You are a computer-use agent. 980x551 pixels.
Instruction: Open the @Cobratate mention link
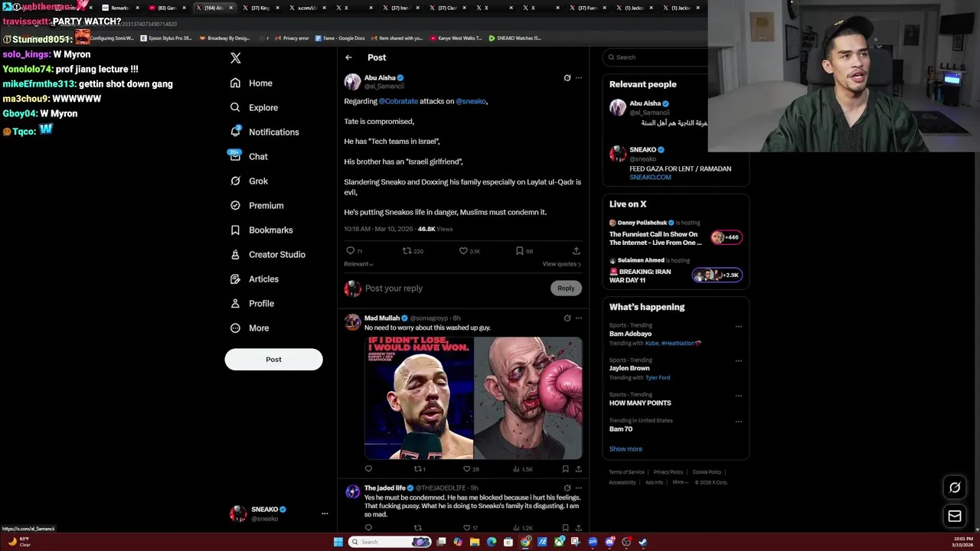(398, 101)
